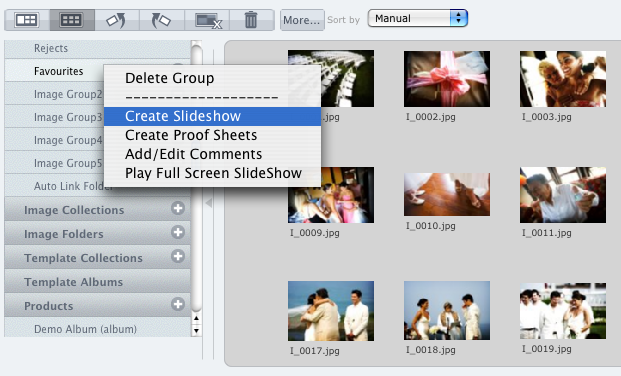Click the I_0019.jpg filename label
This screenshot has height=376, width=621.
547,349
